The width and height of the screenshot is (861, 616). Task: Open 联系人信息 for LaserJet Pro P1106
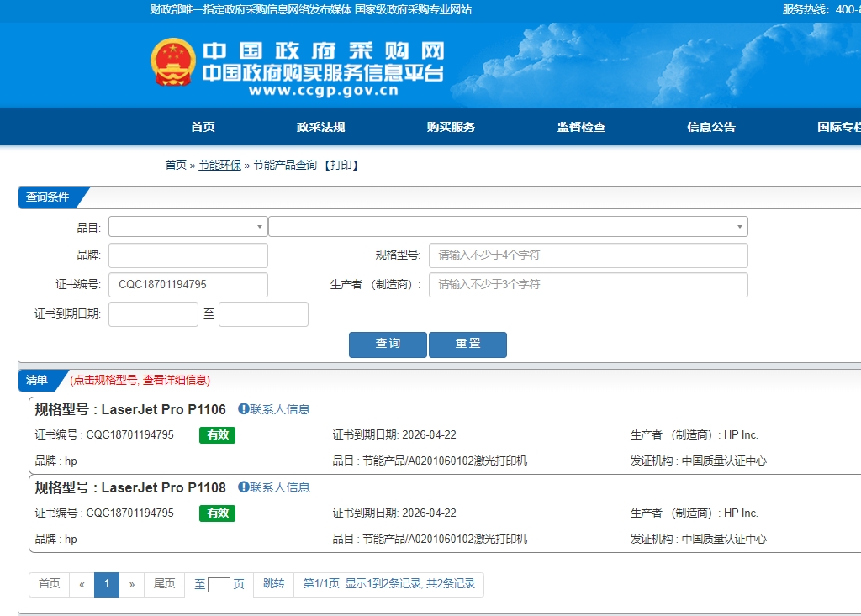click(279, 409)
